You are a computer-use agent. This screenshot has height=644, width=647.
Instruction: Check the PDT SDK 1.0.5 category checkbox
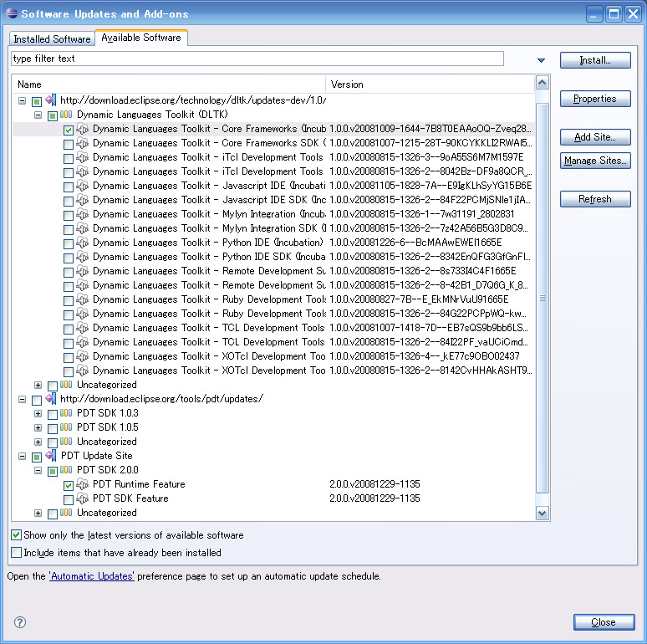[x=53, y=428]
